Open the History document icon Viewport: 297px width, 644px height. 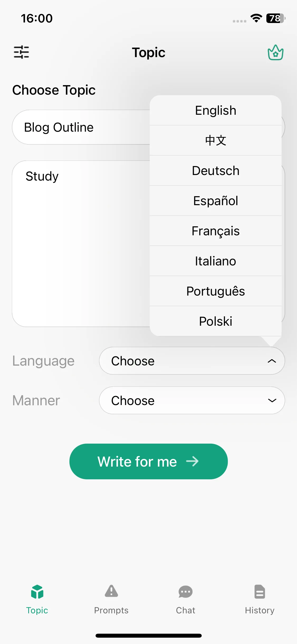pyautogui.click(x=260, y=591)
